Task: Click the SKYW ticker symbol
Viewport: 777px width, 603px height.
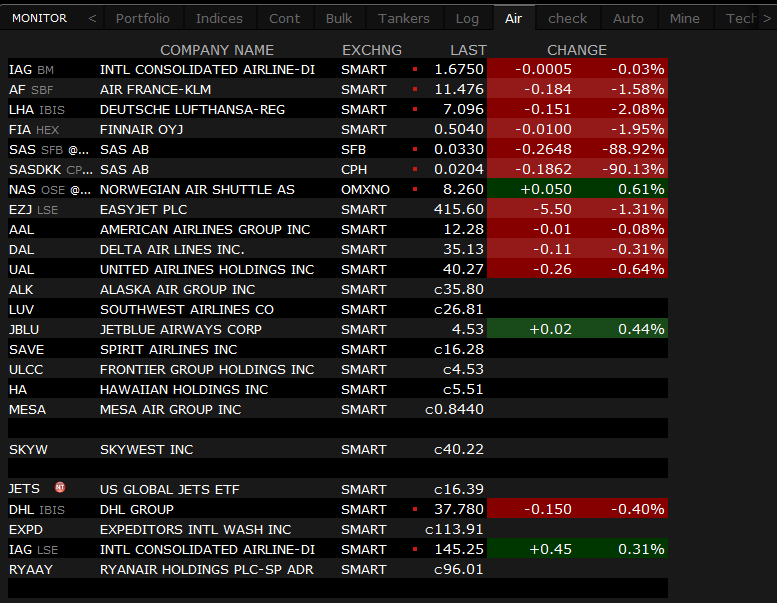Action: 28,449
